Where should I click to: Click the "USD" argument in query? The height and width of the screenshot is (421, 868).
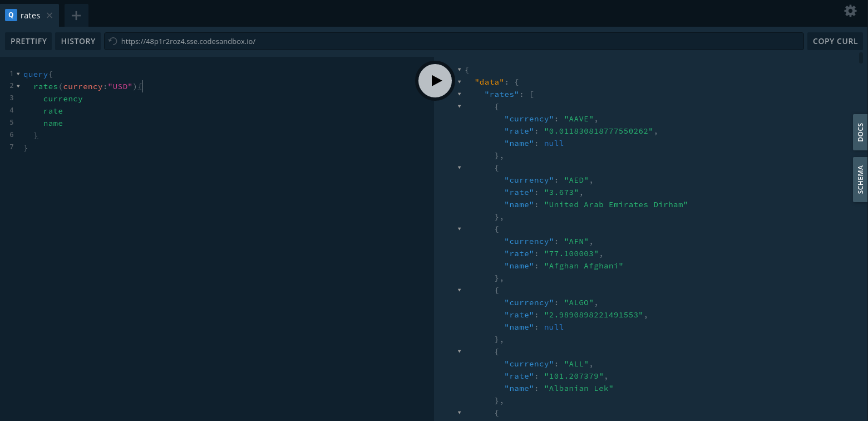(120, 86)
